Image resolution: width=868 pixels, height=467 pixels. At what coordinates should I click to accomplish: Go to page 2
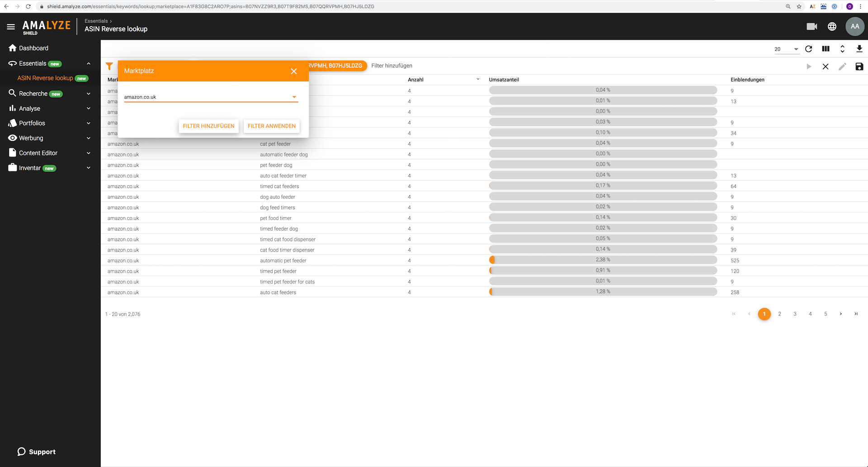point(780,314)
